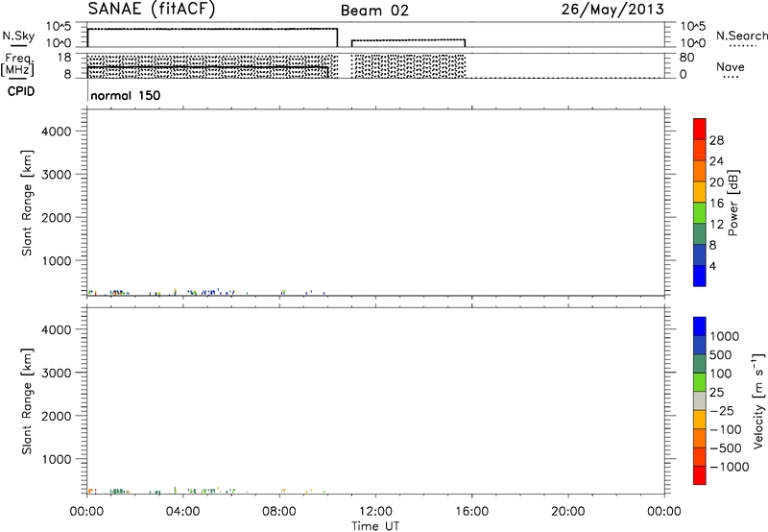Click the 4000 tick on power panel axis
This screenshot has height=532, width=768.
pos(57,132)
